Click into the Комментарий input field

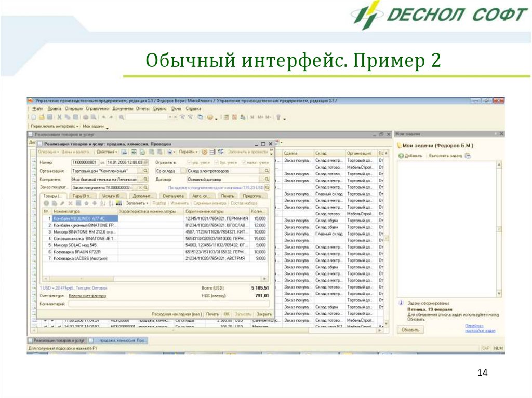169,304
